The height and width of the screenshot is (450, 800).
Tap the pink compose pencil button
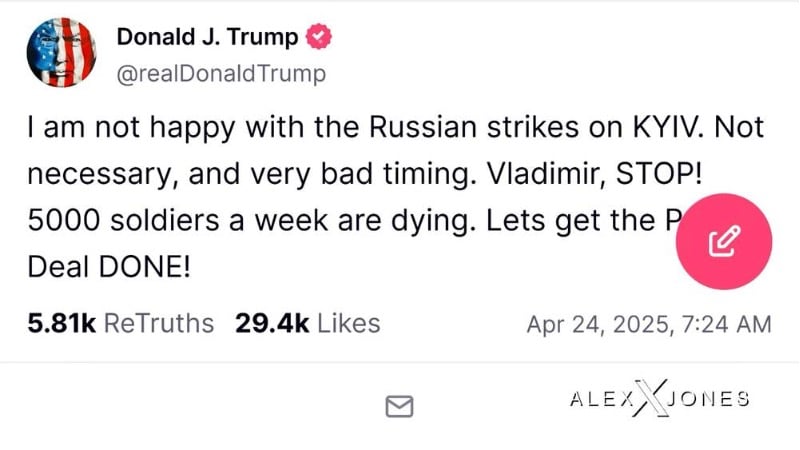point(724,241)
